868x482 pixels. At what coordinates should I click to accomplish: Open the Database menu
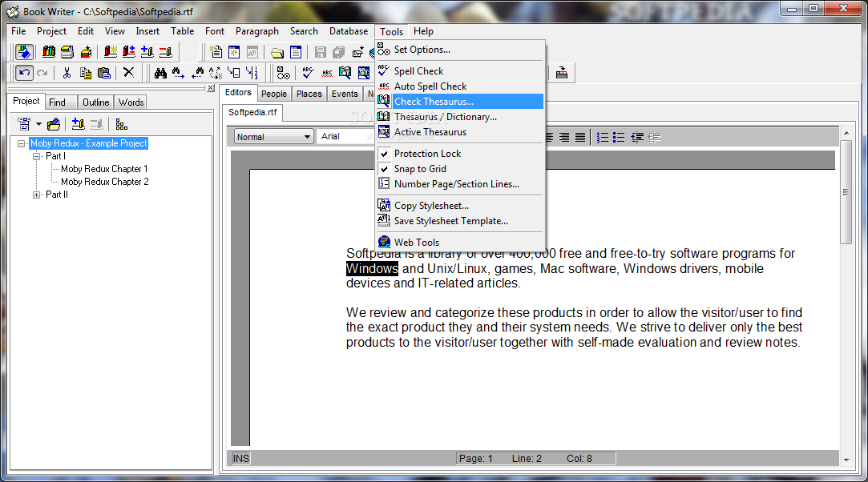click(349, 31)
